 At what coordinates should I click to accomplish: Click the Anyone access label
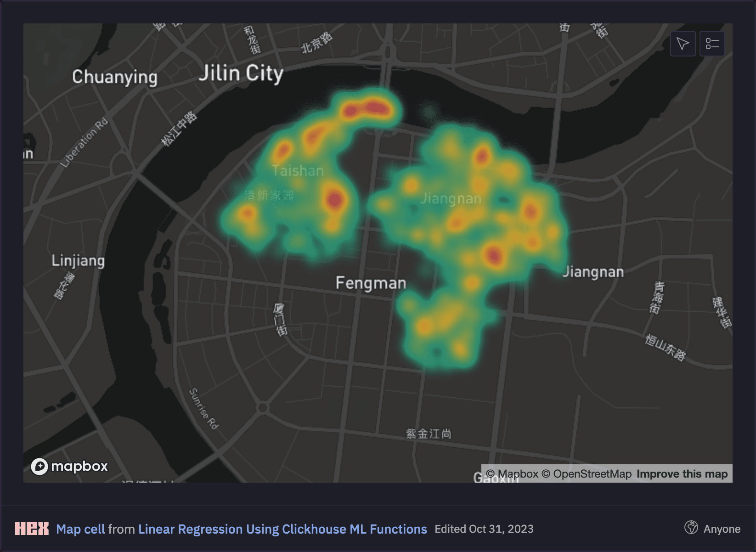(722, 529)
